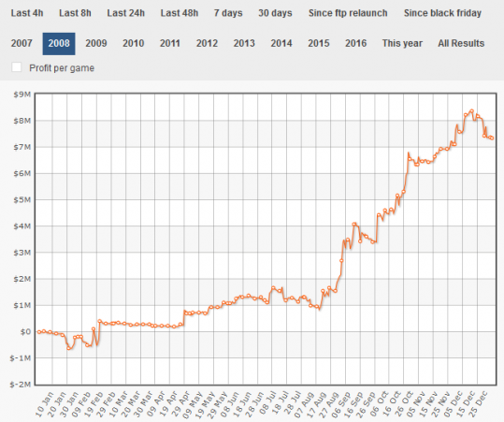Open Since ftp relaunch results
Screen dimensions: 504x422
pyautogui.click(x=348, y=13)
